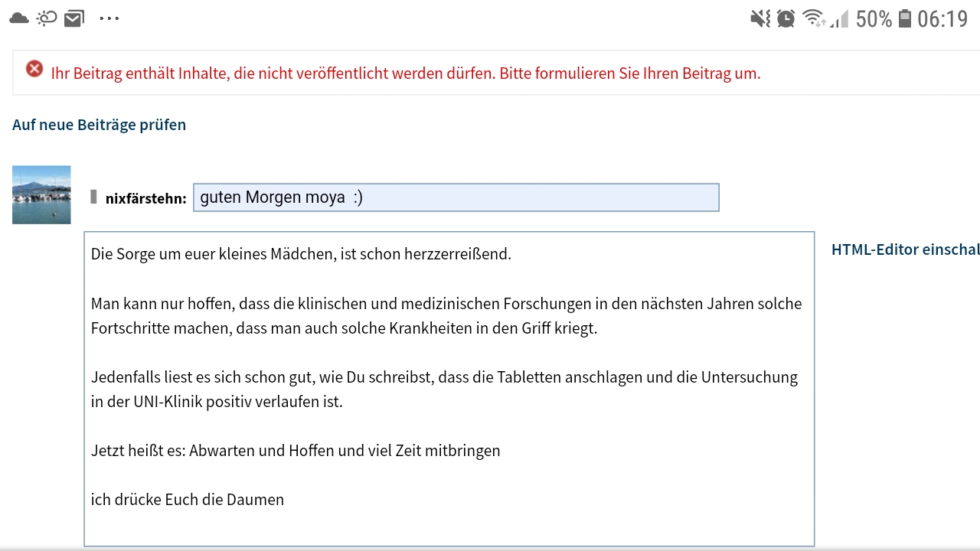
Task: Click line Fortschritte machen, dass man auch
Action: pyautogui.click(x=344, y=328)
